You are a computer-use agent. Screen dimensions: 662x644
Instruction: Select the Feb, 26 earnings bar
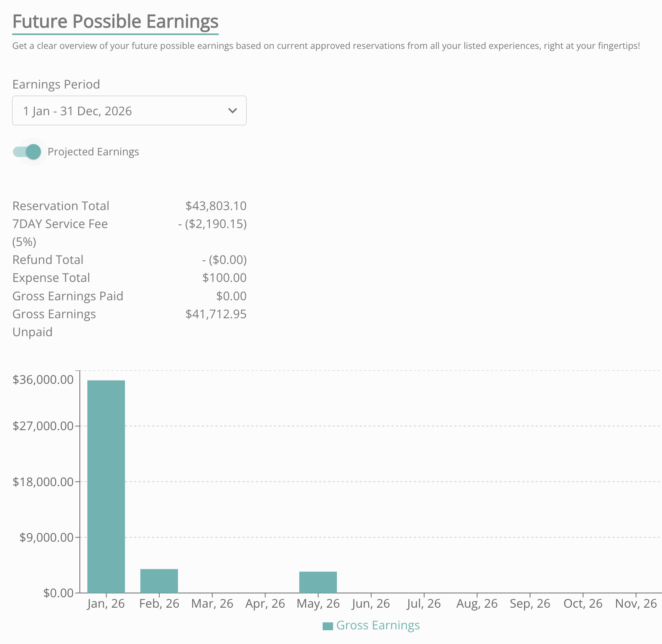click(159, 581)
